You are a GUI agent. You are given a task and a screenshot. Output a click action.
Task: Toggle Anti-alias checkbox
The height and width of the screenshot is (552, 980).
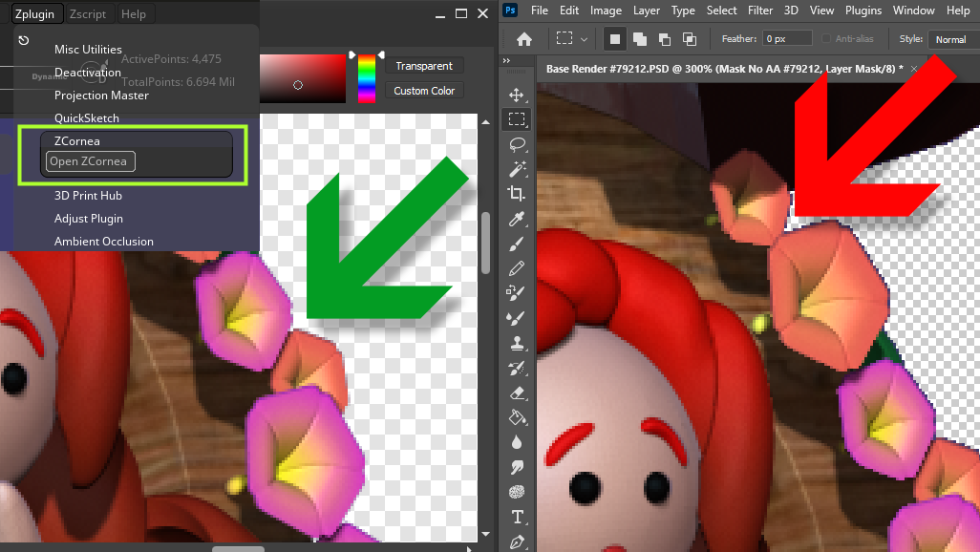click(825, 39)
